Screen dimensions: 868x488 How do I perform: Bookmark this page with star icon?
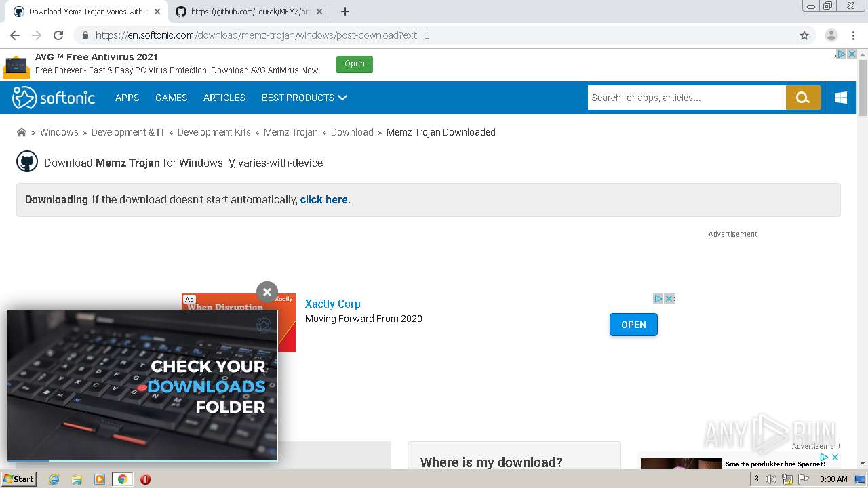[804, 35]
